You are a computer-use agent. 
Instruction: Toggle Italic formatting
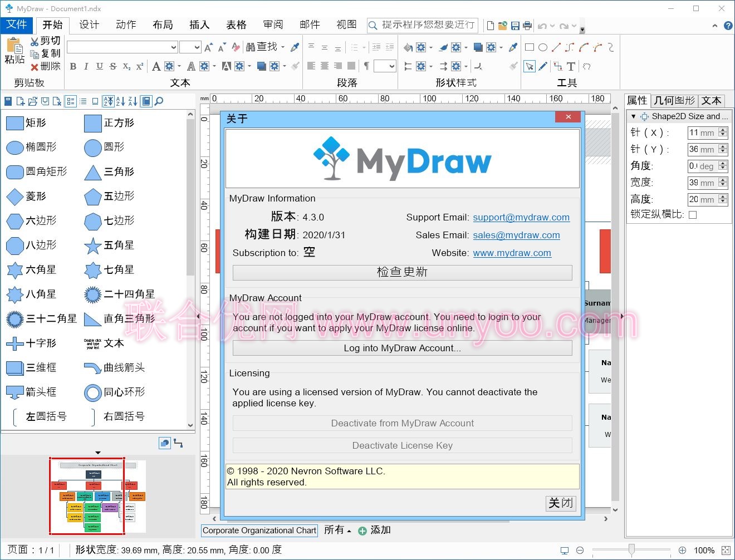(x=86, y=66)
